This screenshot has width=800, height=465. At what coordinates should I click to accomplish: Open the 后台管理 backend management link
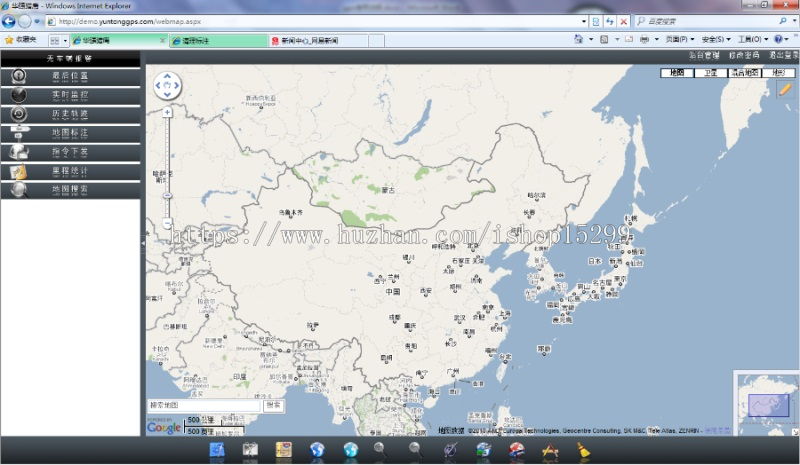(704, 55)
